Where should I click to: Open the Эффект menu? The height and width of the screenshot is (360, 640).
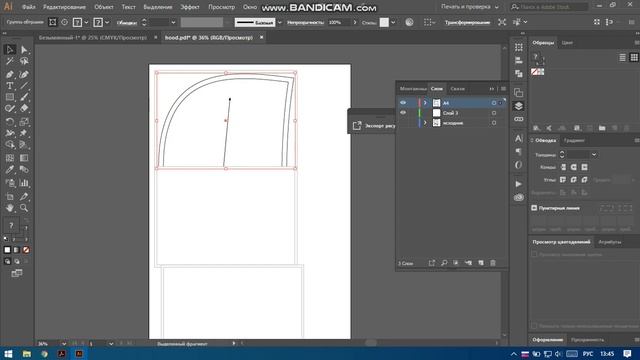pyautogui.click(x=190, y=7)
